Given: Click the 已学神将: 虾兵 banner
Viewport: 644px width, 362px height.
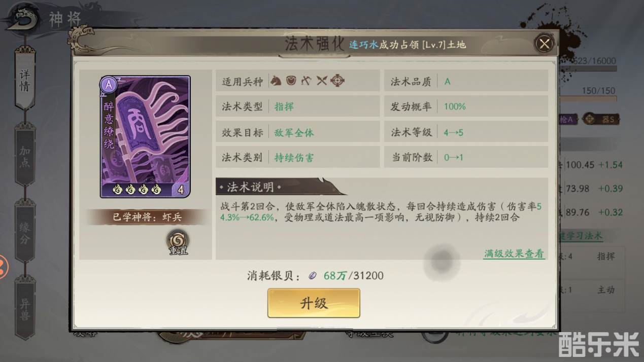Looking at the screenshot, I should pyautogui.click(x=147, y=217).
